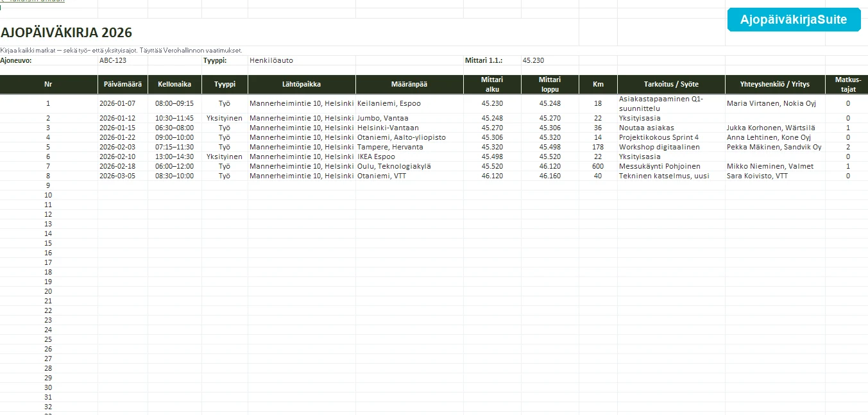868x415 pixels.
Task: Click contact Sara Koivisto, VTT
Action: [x=775, y=176]
